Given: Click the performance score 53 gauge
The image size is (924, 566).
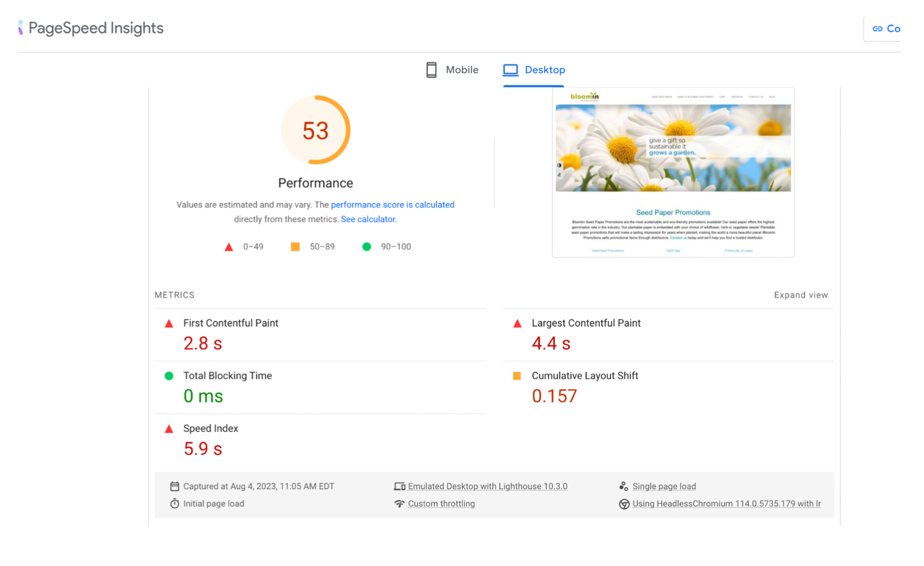Looking at the screenshot, I should point(315,130).
